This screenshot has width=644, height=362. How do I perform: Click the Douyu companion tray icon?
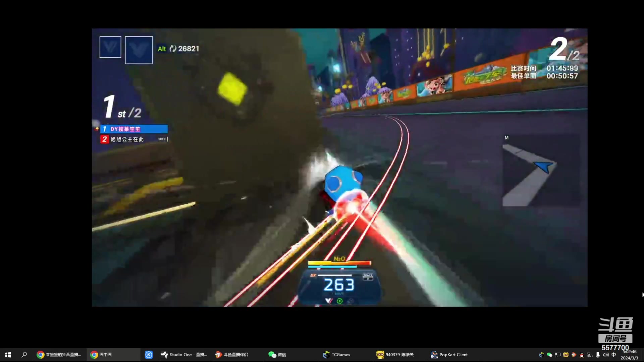click(x=574, y=355)
